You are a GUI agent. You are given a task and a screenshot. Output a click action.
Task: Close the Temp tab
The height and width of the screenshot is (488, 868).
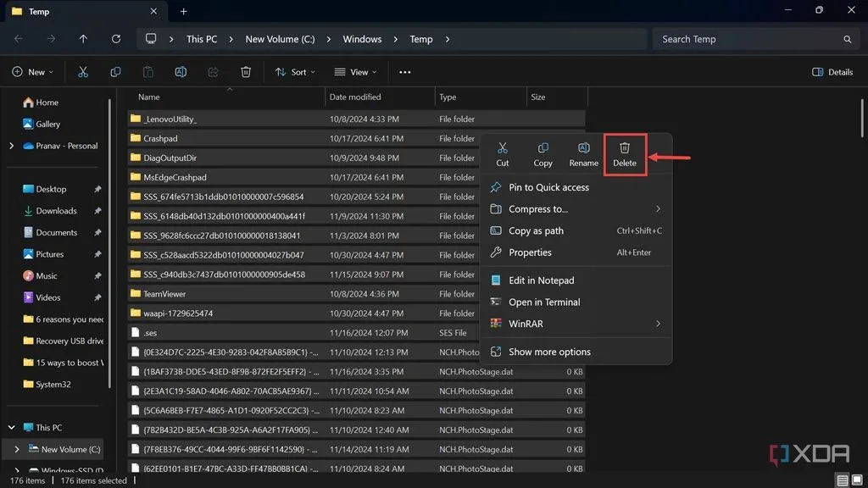click(153, 11)
